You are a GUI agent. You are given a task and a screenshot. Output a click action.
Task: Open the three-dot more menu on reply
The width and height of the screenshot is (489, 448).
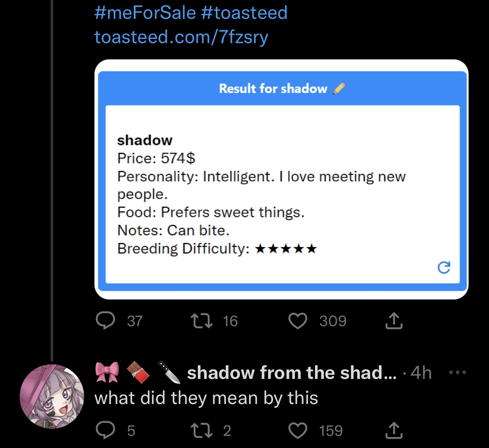tap(457, 372)
